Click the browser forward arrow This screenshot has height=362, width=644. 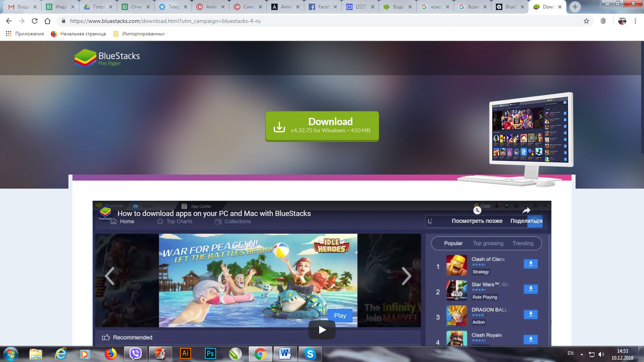pyautogui.click(x=22, y=21)
